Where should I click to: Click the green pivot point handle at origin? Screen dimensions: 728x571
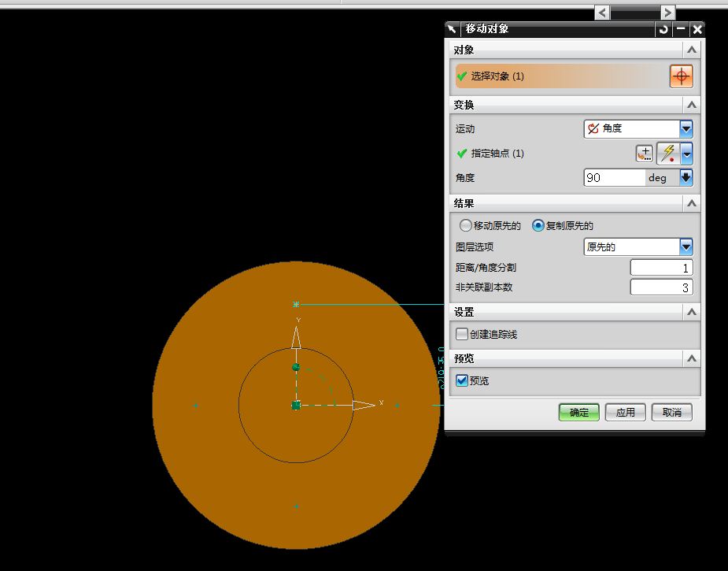tap(296, 405)
